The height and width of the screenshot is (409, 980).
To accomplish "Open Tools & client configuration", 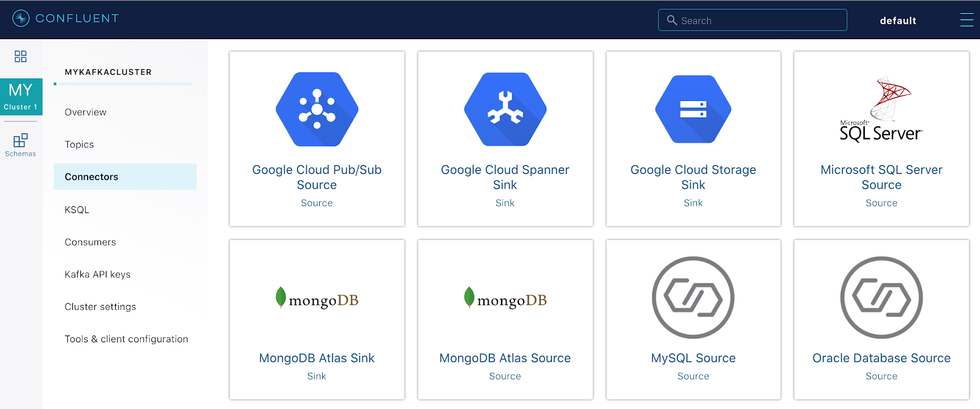I will point(127,339).
